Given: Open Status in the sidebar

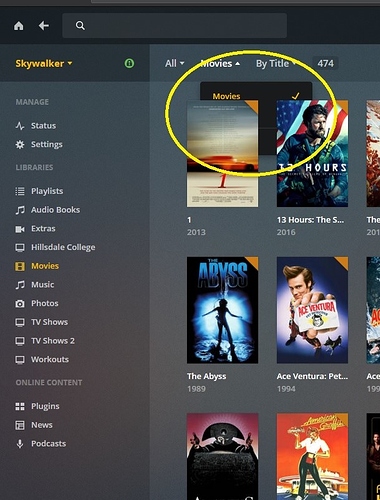Looking at the screenshot, I should pyautogui.click(x=43, y=126).
